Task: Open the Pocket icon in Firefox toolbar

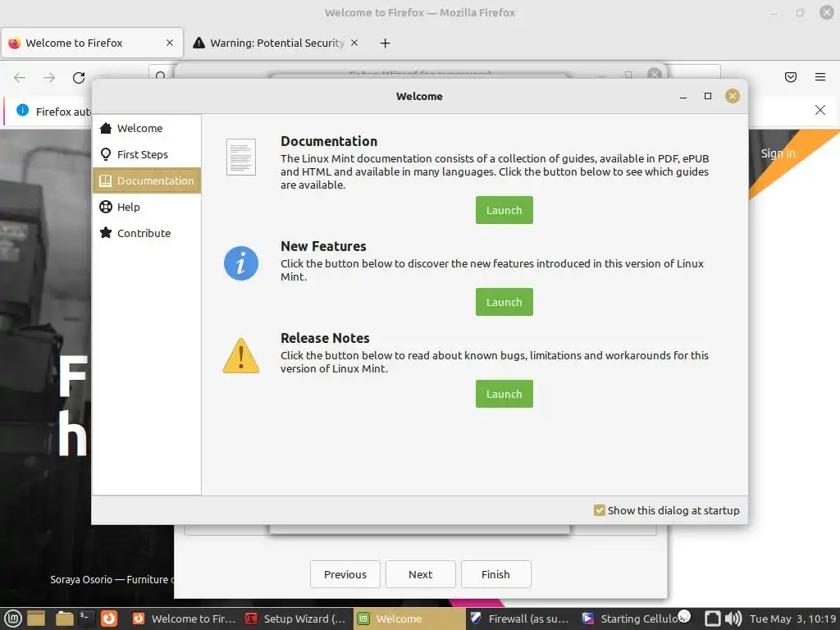Action: [791, 77]
